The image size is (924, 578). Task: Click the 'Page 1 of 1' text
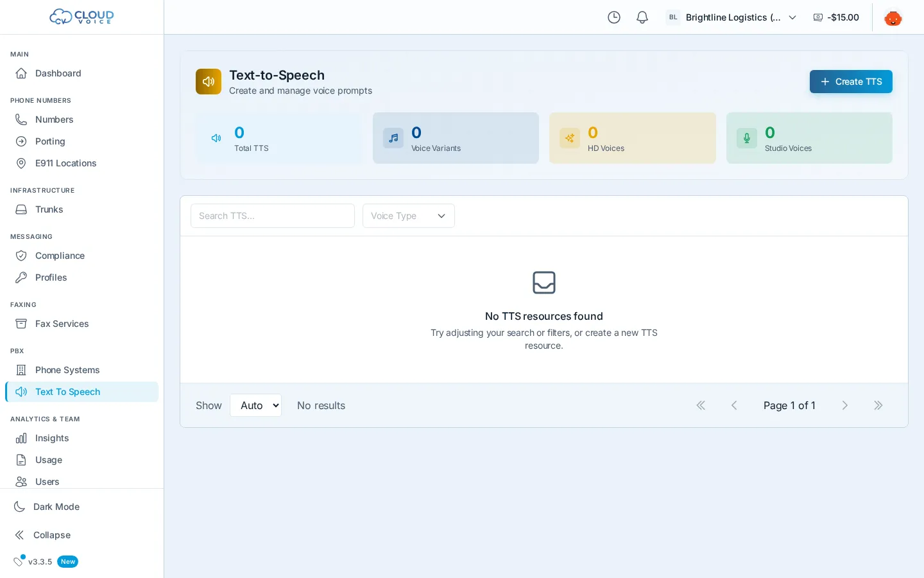[x=789, y=405]
